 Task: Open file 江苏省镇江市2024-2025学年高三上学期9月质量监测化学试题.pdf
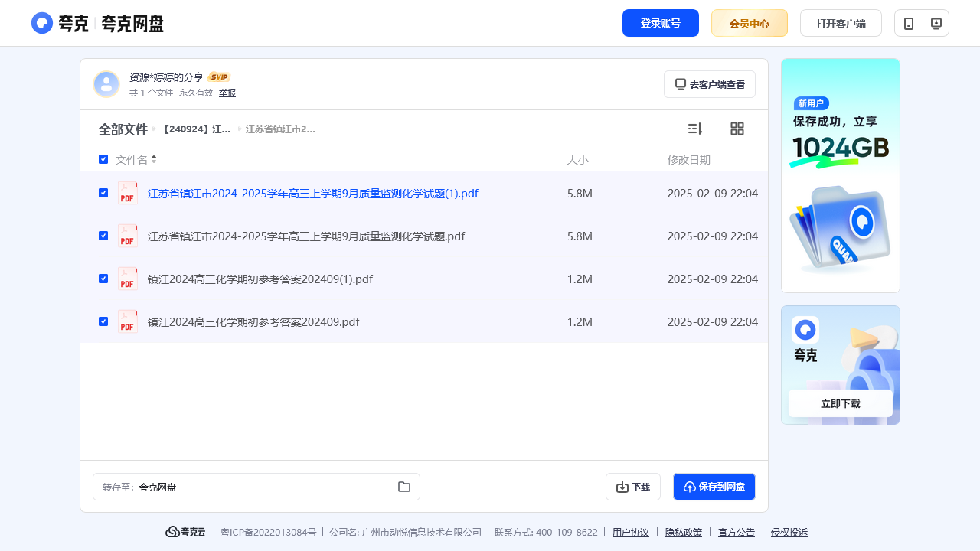point(306,236)
